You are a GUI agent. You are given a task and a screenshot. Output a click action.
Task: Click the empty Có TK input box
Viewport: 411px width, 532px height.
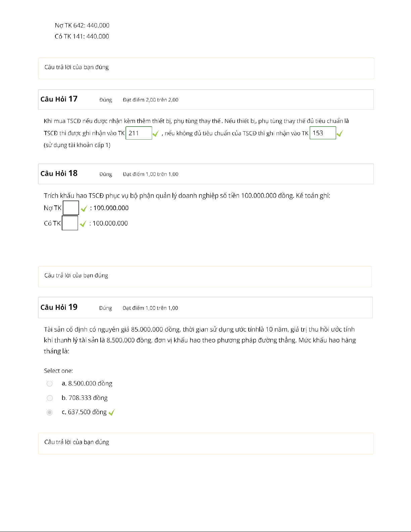tap(70, 223)
